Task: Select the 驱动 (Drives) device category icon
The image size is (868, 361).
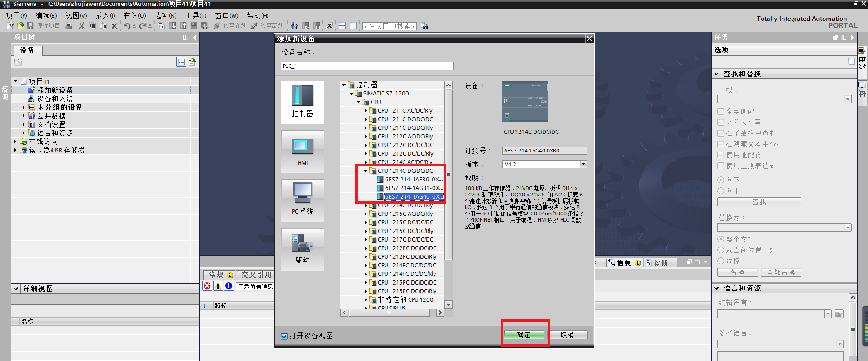Action: click(302, 249)
